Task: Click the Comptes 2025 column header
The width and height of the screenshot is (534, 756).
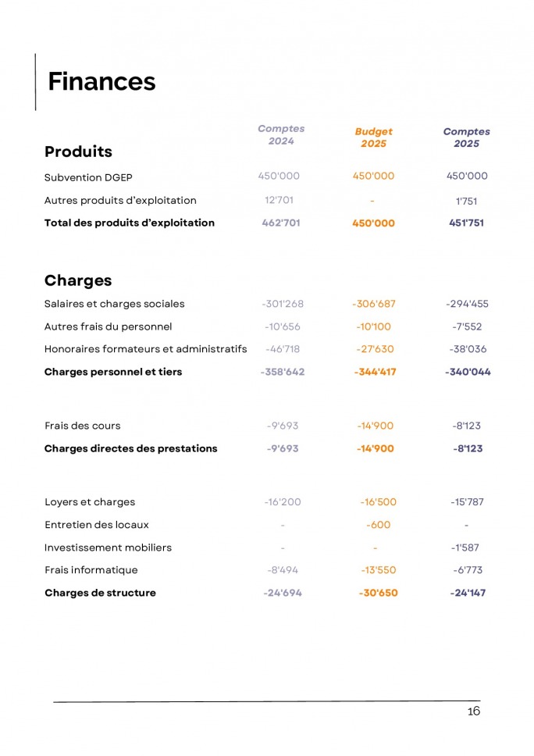Action: pos(467,137)
